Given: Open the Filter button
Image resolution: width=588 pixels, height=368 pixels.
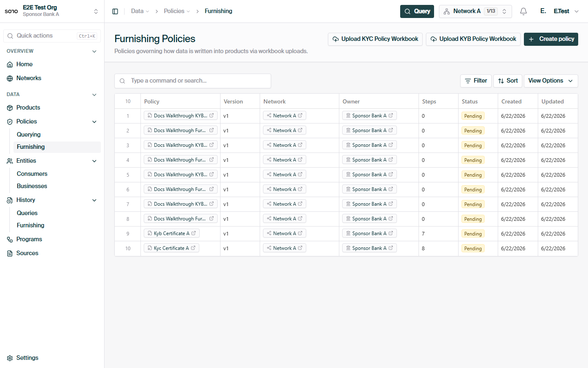Looking at the screenshot, I should click(476, 81).
